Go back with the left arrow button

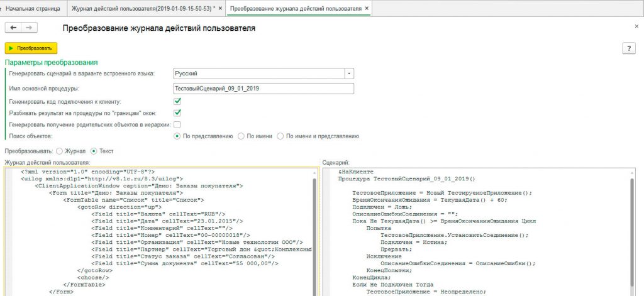pyautogui.click(x=13, y=28)
